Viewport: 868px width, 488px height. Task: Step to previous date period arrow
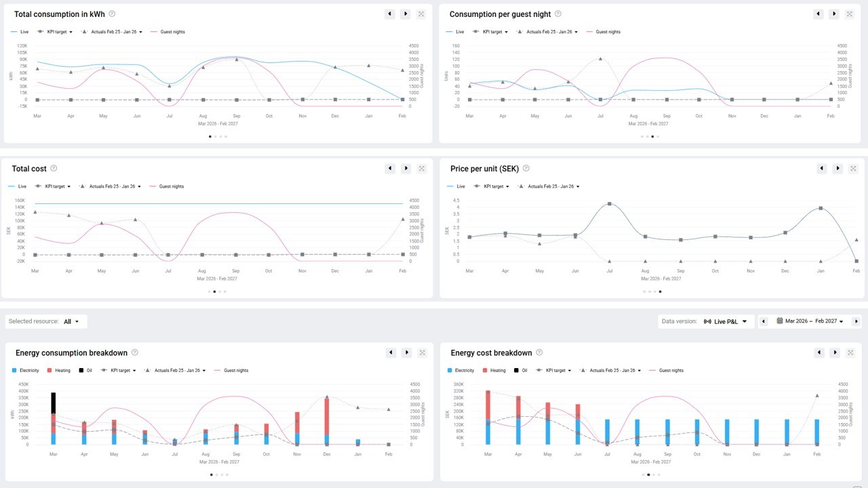click(x=764, y=321)
